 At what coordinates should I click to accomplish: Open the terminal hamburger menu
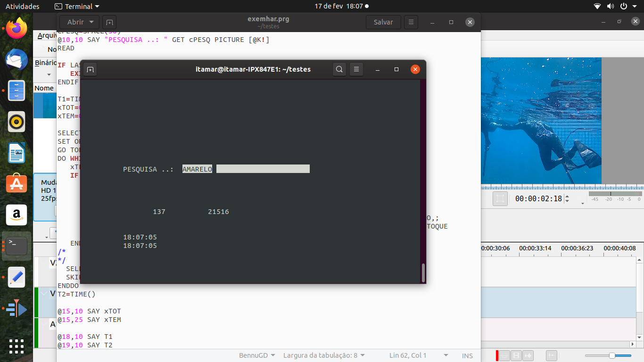(356, 69)
